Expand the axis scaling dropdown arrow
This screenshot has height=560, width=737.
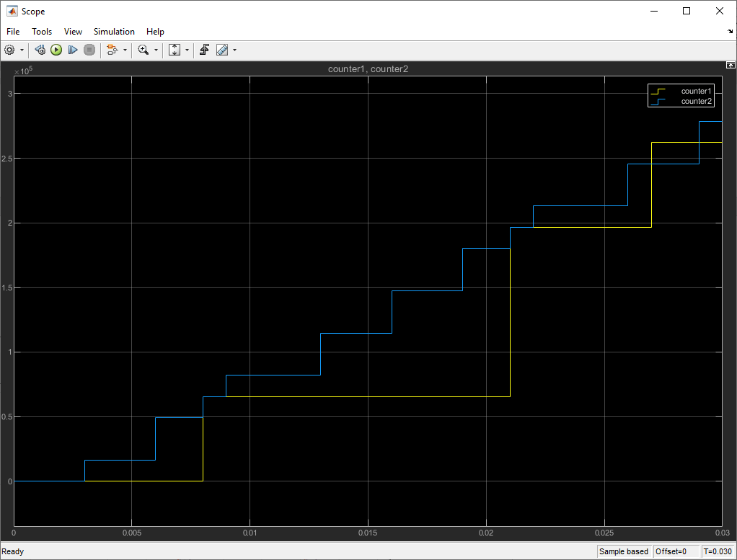pyautogui.click(x=187, y=50)
